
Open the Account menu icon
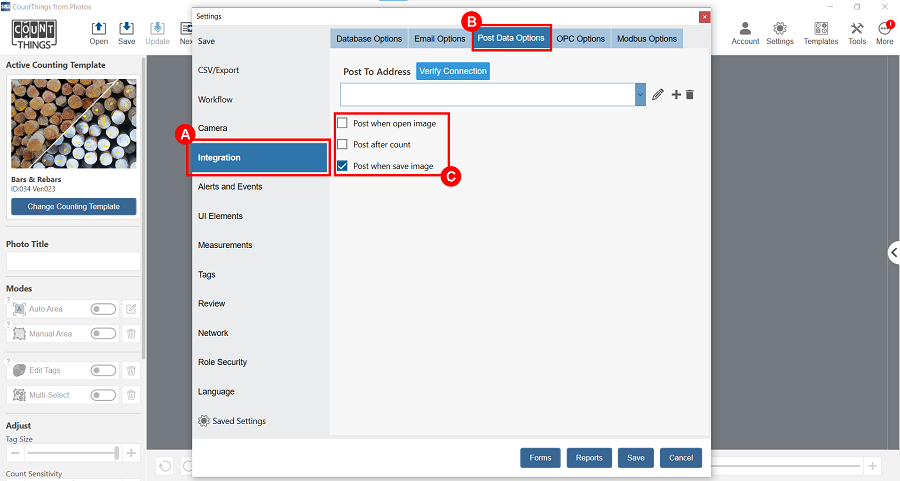coord(745,33)
